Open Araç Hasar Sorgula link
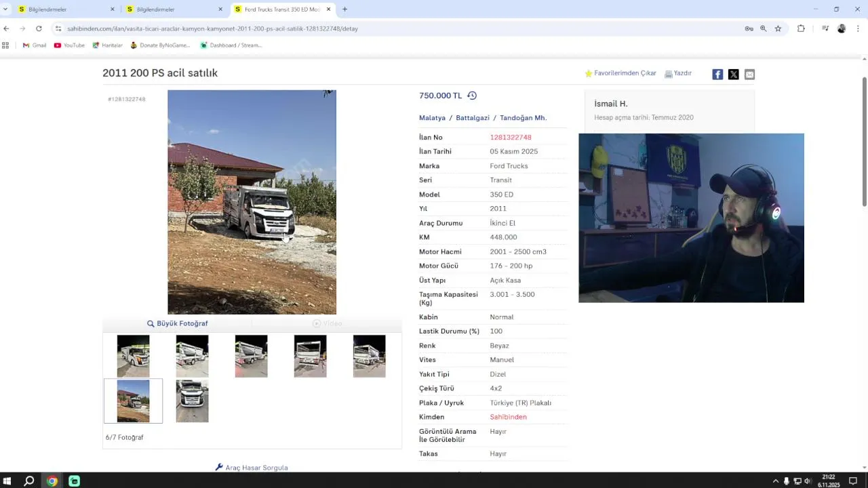The height and width of the screenshot is (488, 868). click(252, 468)
